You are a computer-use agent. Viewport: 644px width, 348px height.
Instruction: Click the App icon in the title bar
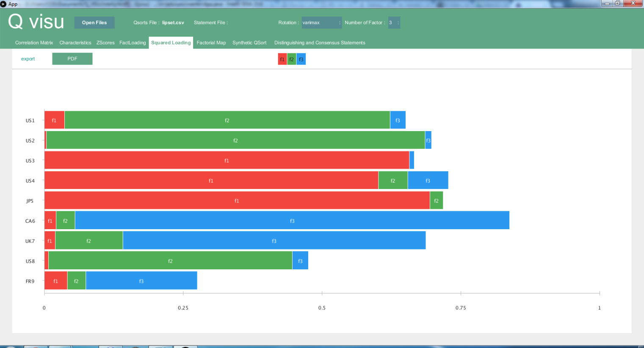3,4
